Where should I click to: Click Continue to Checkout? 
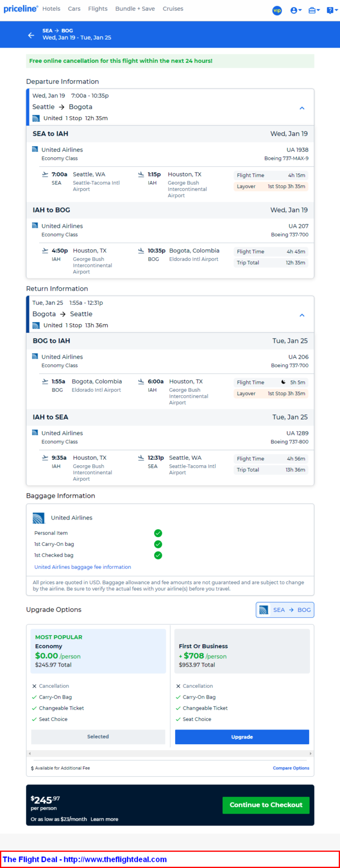(x=266, y=805)
